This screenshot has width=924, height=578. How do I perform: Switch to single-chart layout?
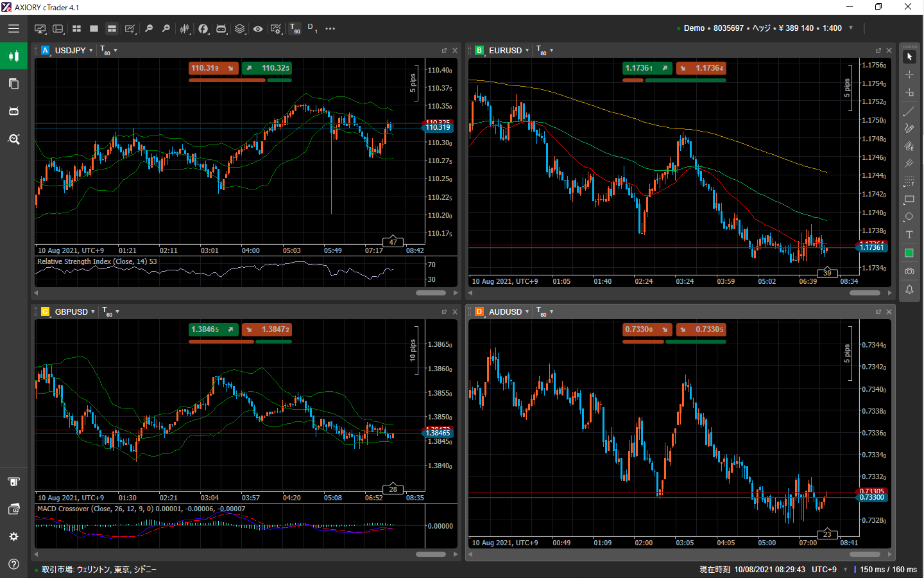pyautogui.click(x=94, y=28)
